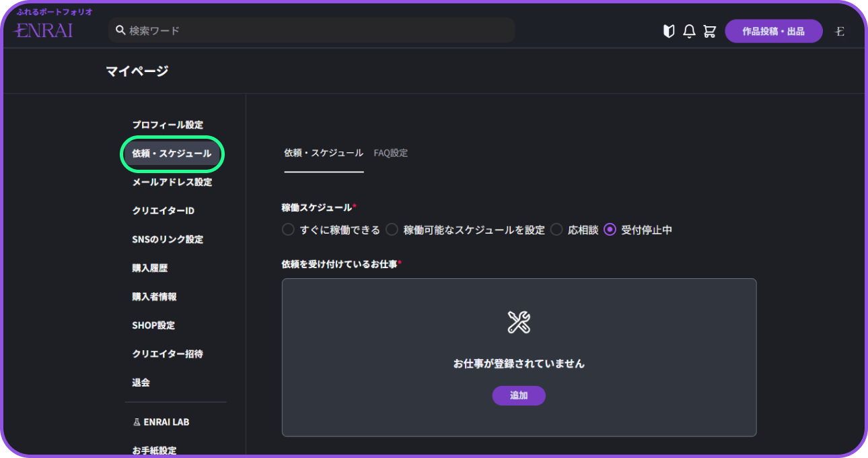Click the search magnifier icon
Viewport: 868px width, 458px height.
click(x=120, y=30)
